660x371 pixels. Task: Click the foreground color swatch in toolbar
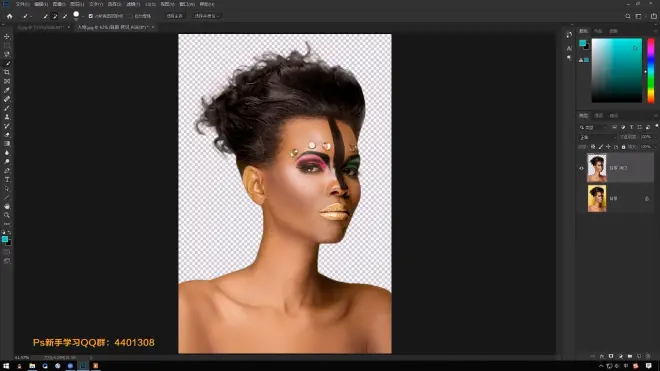click(x=5, y=239)
